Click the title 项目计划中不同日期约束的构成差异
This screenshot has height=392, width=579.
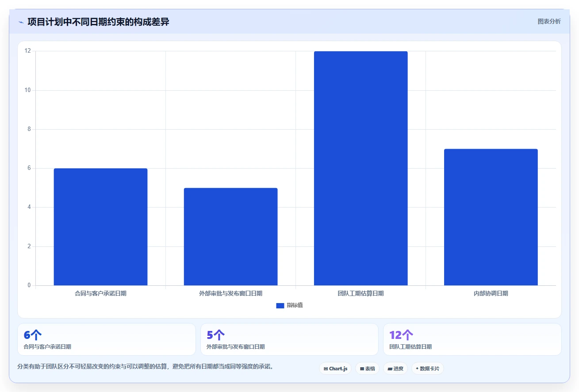point(98,22)
